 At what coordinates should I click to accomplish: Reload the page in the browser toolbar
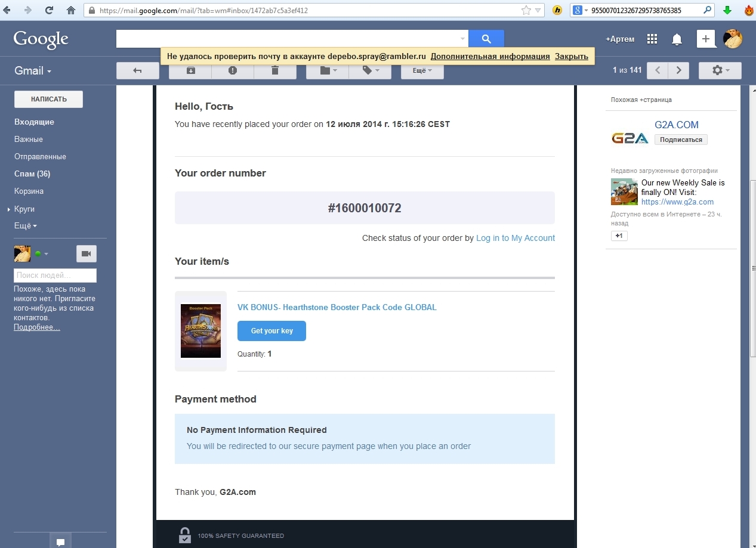pyautogui.click(x=50, y=10)
